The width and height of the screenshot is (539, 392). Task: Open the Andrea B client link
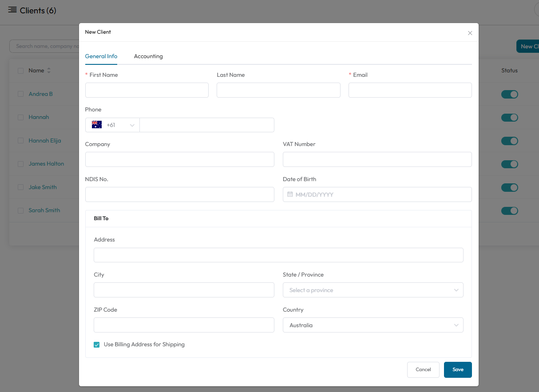click(41, 94)
